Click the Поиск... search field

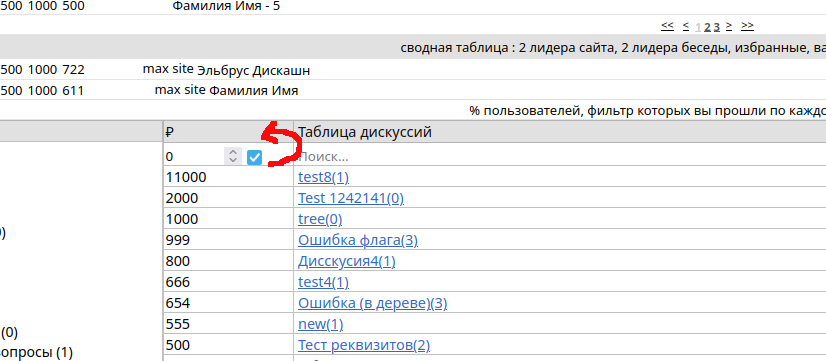tap(559, 157)
